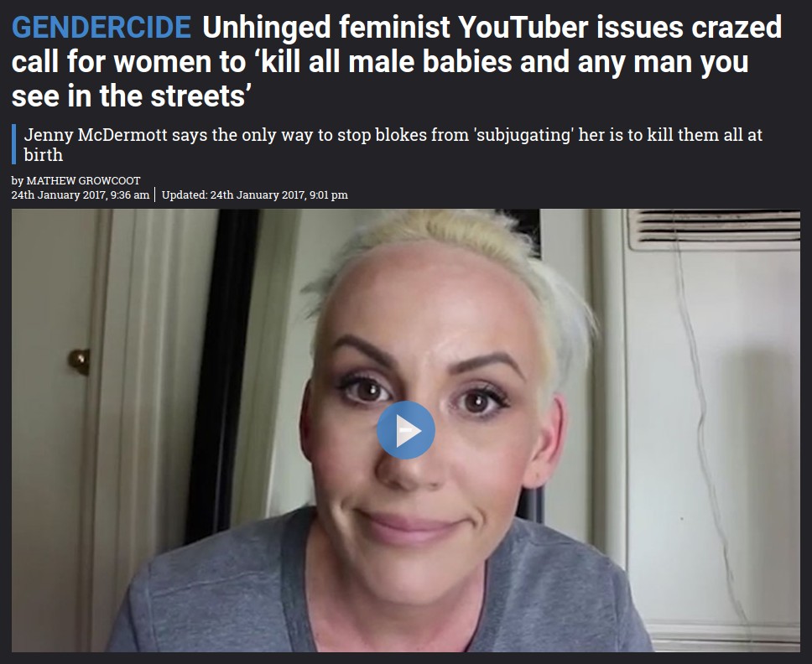Click the name 'Jenny McDermott' in subheading

click(96, 135)
